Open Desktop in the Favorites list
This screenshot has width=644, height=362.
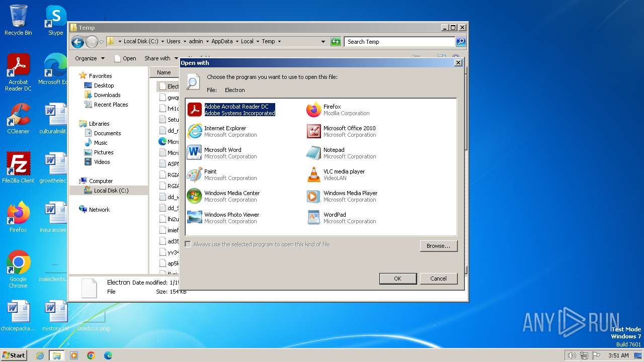(104, 85)
